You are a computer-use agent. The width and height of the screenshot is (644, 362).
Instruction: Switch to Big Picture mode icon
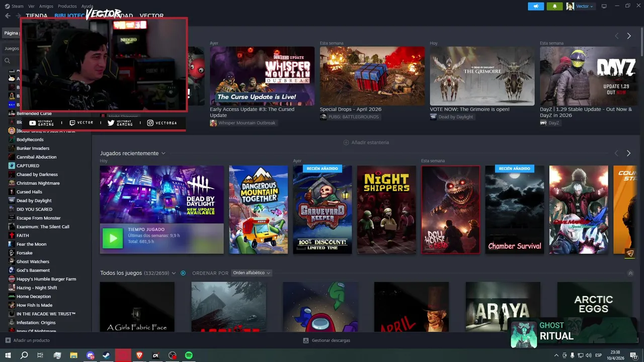[x=604, y=6]
